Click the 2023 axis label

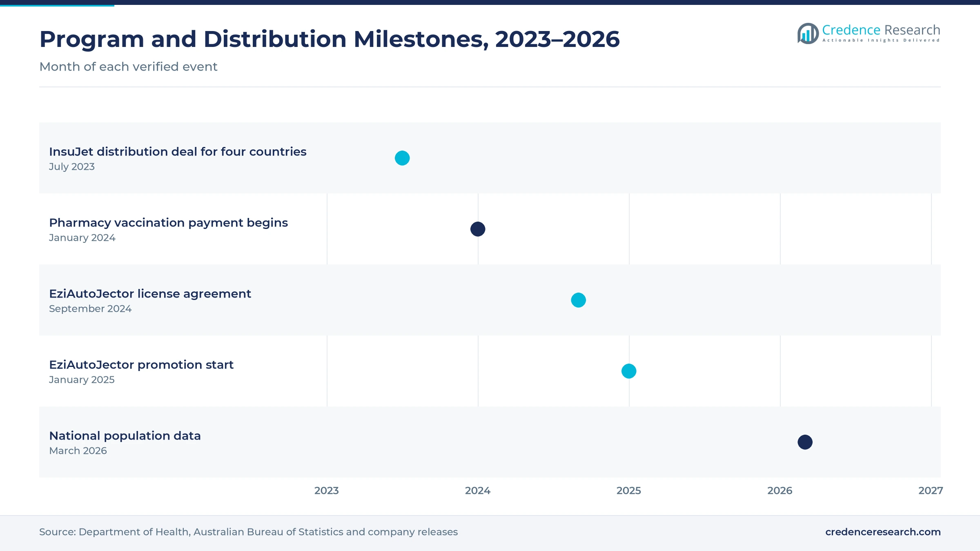(x=327, y=491)
